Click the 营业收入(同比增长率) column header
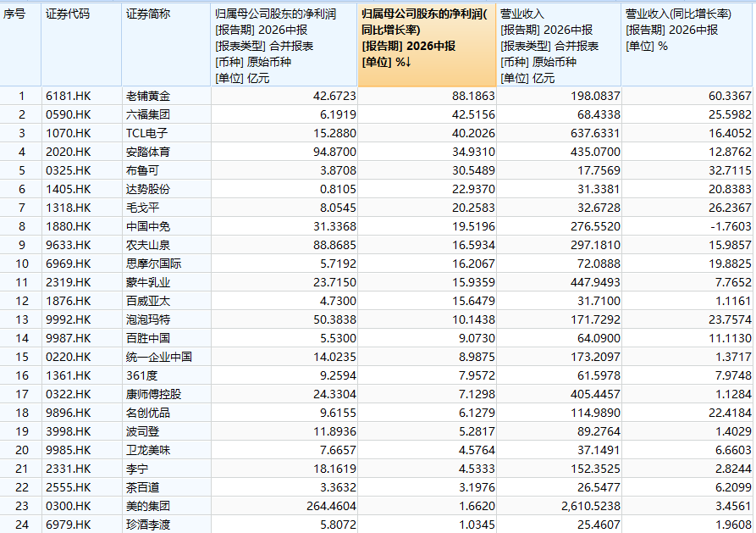This screenshot has width=756, height=533. 689,46
